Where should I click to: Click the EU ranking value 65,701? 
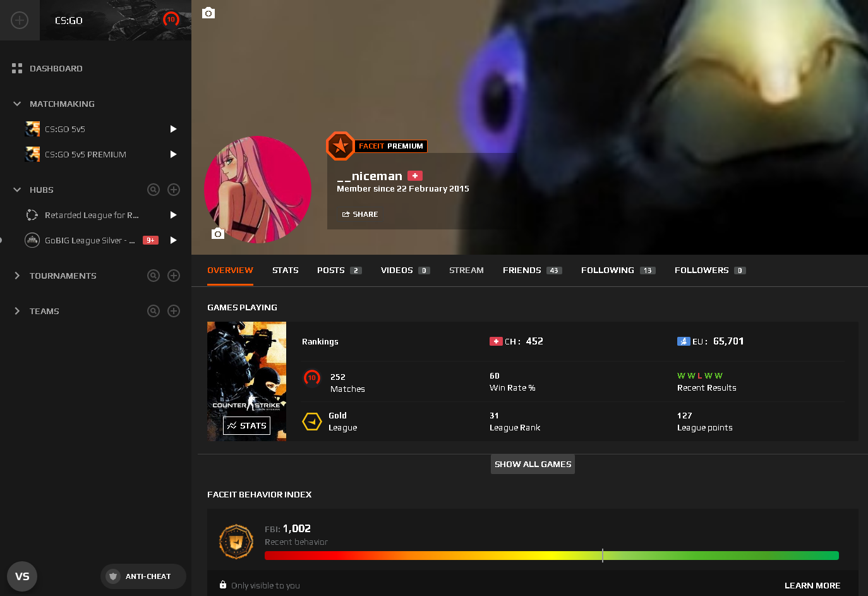728,341
